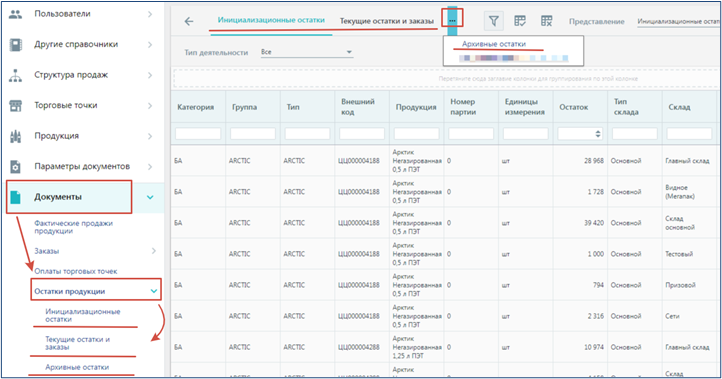Click the Продукция column filter field

[x=416, y=134]
